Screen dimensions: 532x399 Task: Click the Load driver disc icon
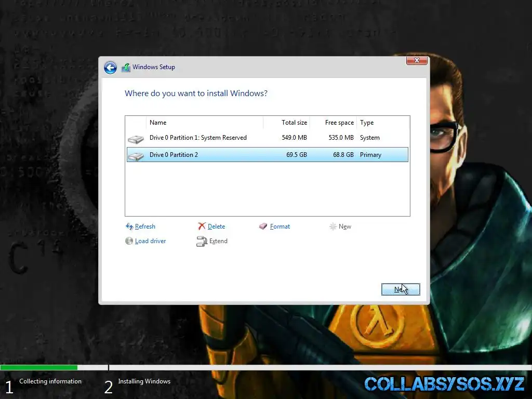(x=129, y=241)
